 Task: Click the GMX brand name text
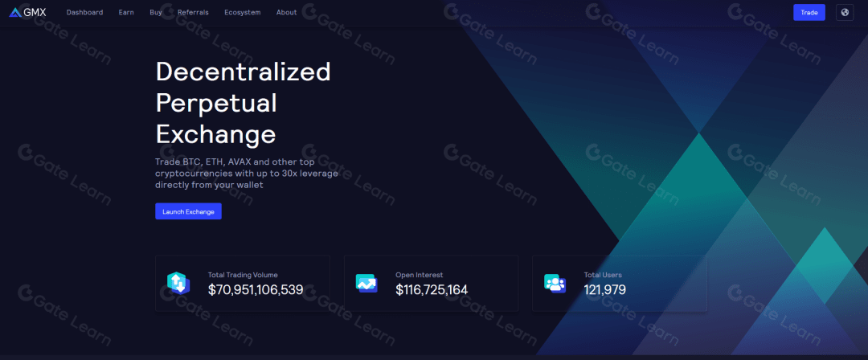[x=35, y=12]
